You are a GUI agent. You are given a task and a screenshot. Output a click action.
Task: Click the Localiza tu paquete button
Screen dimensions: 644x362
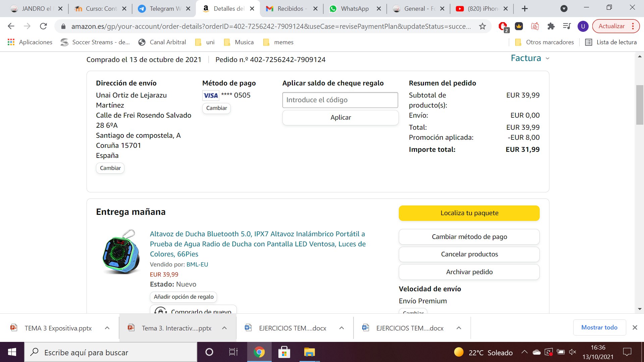coord(469,213)
